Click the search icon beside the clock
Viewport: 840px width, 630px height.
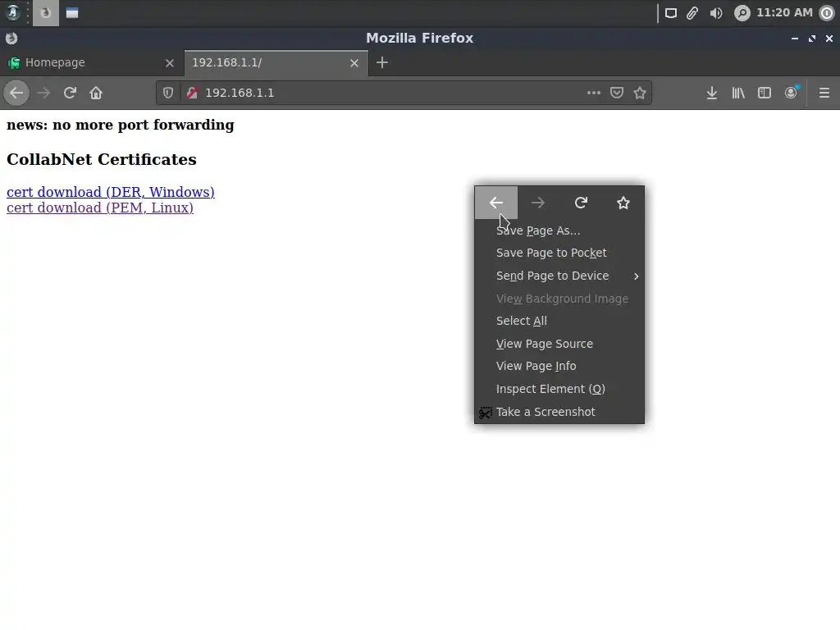tap(742, 13)
